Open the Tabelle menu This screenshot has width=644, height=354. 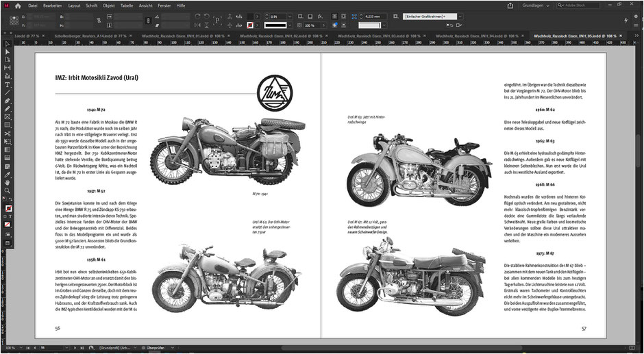tap(127, 5)
